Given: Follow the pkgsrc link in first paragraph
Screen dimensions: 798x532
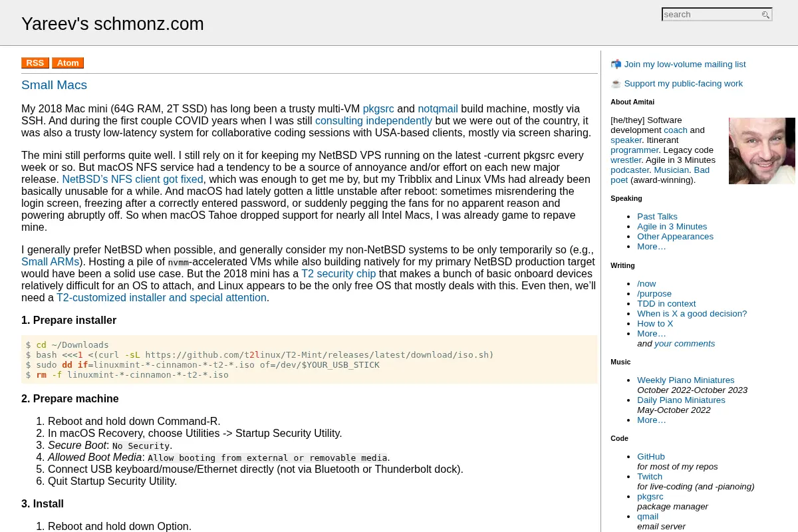Looking at the screenshot, I should click(378, 109).
